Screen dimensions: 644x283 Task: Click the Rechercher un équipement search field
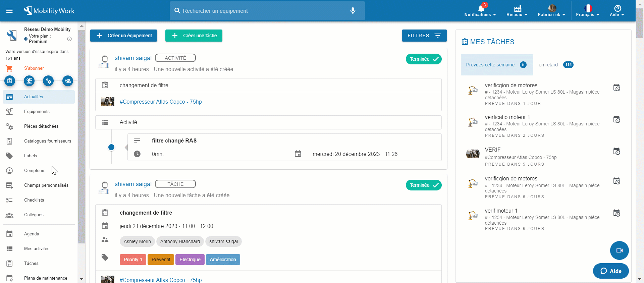click(262, 11)
